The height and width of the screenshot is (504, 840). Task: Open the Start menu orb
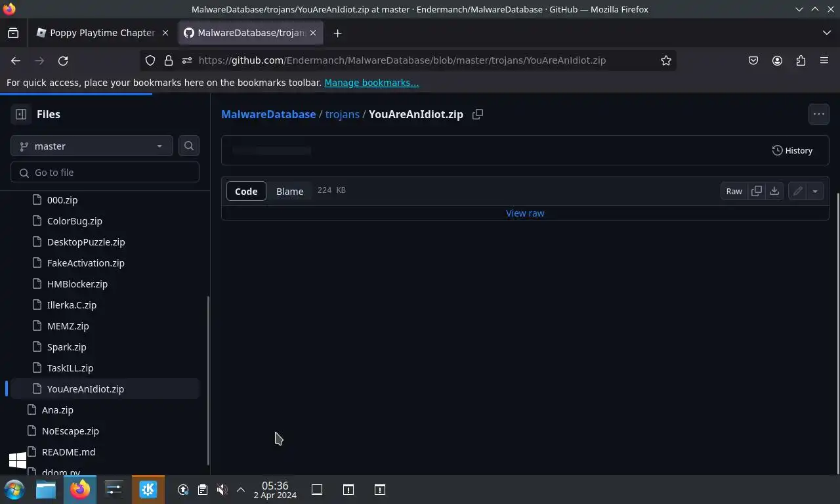(14, 490)
